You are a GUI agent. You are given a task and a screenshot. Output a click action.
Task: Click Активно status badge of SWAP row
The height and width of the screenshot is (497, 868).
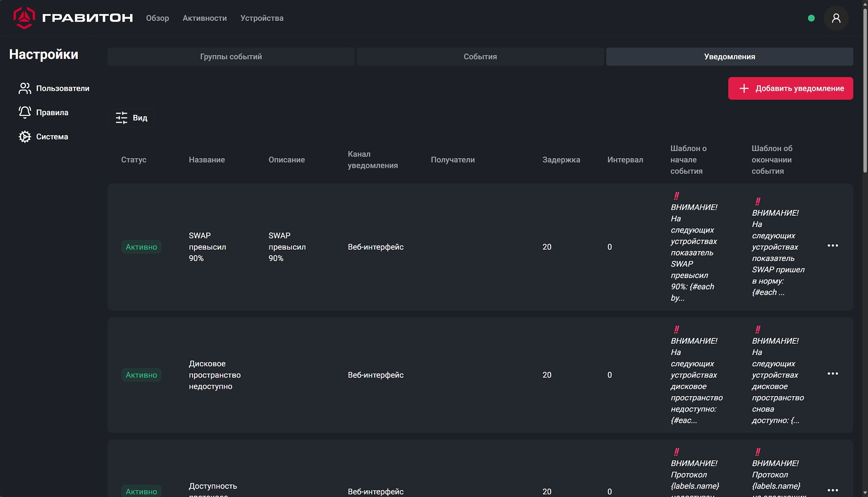point(141,247)
